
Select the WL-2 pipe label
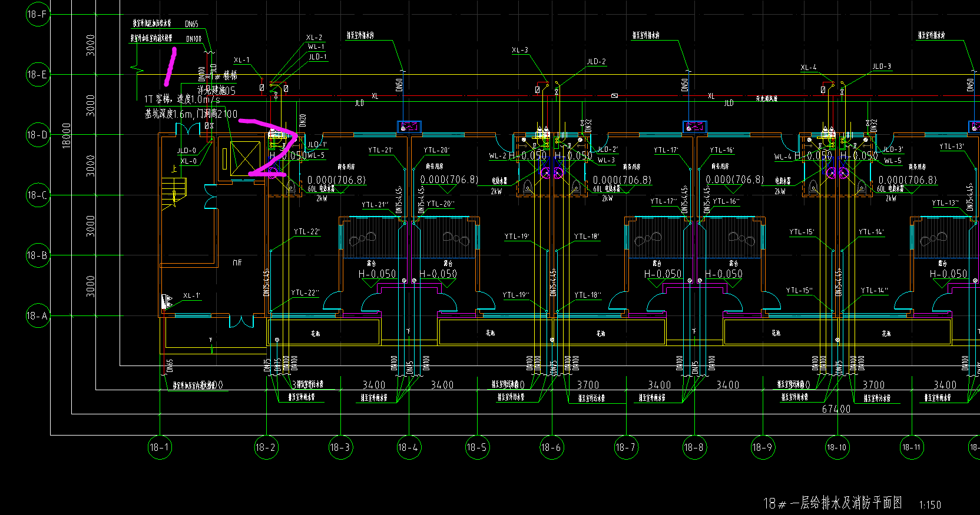point(498,156)
